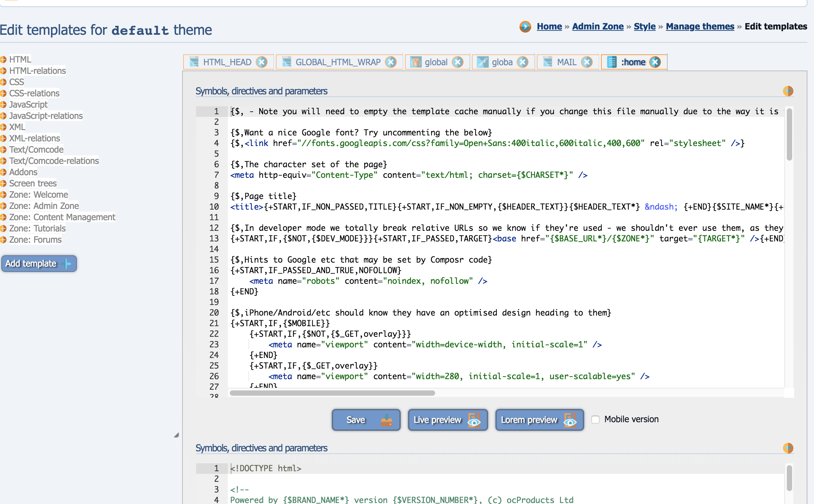Close the :home tab using its X icon
Screen dimensions: 814x504
[655, 62]
